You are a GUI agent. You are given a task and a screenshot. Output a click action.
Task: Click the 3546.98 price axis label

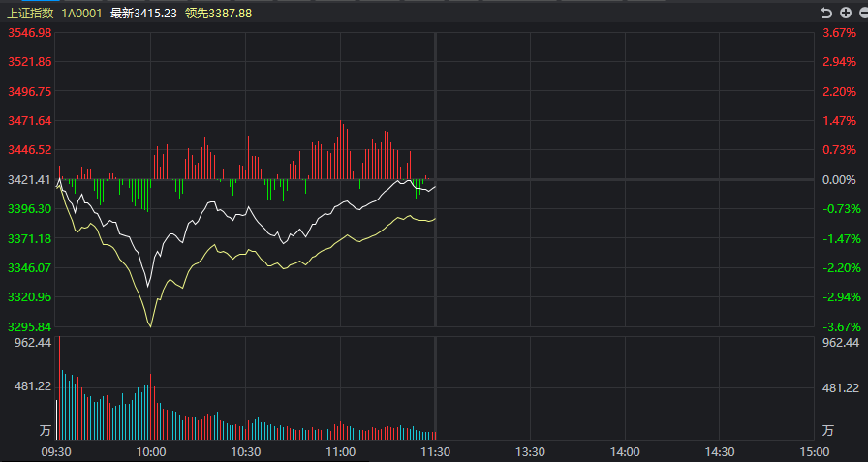30,33
